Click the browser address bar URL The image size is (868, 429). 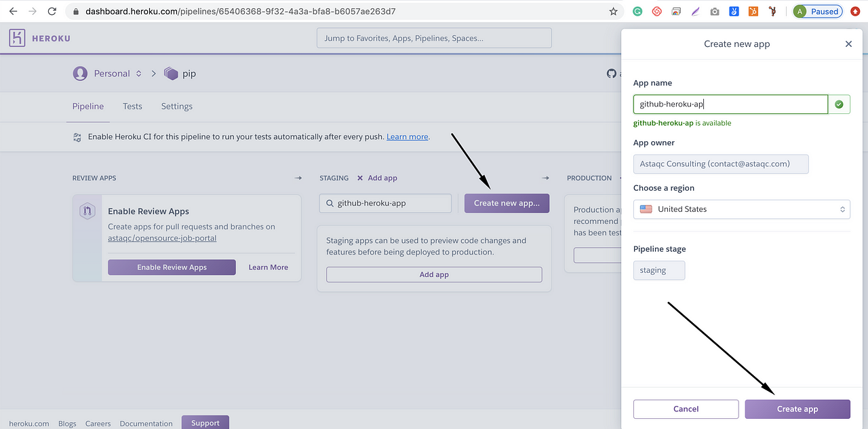pos(240,12)
